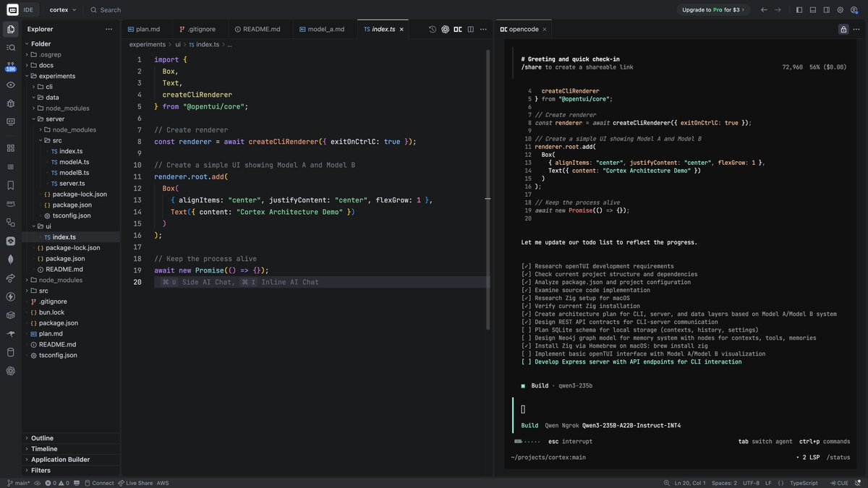Viewport: 868px width, 488px height.
Task: Expand the Filters section
Action: tap(71, 471)
